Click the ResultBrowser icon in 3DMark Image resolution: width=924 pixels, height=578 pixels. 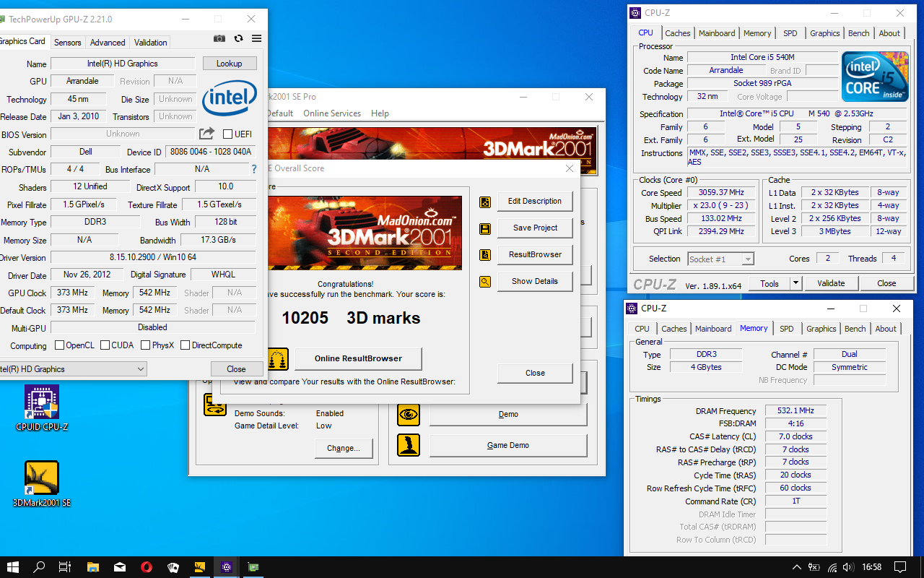pos(485,255)
